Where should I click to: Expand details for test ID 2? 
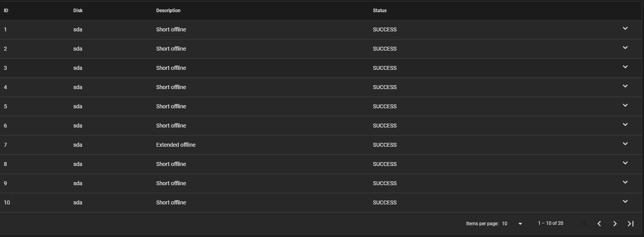[625, 48]
